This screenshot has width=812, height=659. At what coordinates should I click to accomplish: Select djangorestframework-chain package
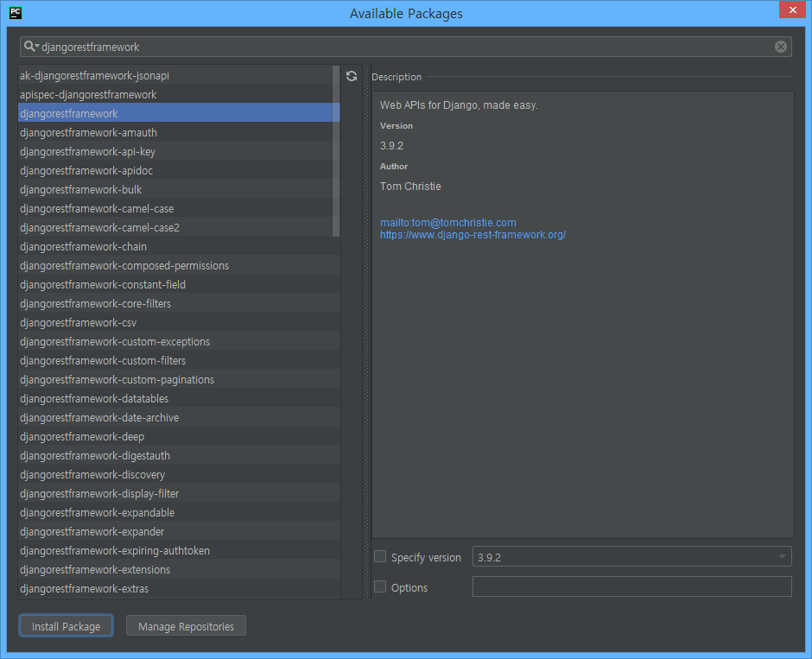pyautogui.click(x=179, y=246)
